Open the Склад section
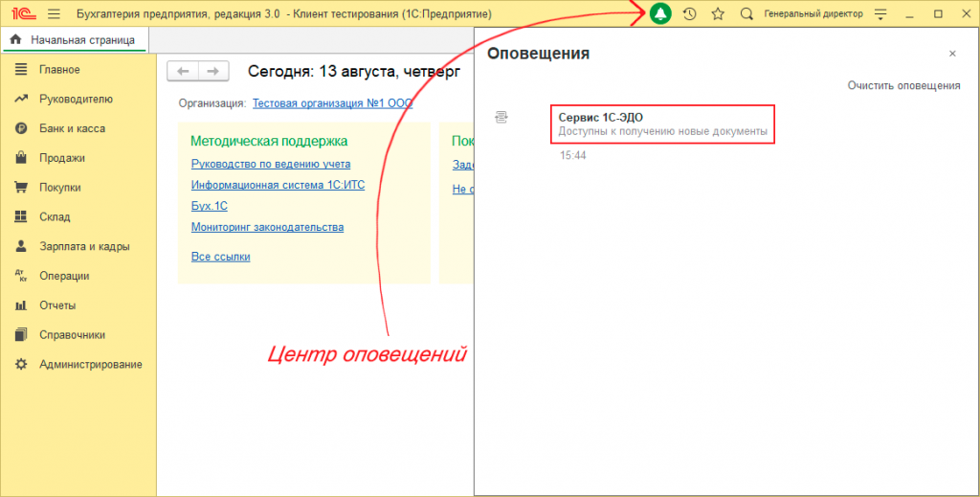This screenshot has width=980, height=497. coord(55,216)
